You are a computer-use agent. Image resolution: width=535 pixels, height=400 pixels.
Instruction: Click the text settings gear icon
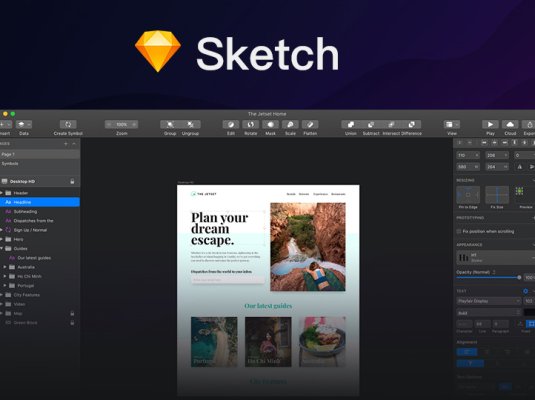pyautogui.click(x=525, y=291)
